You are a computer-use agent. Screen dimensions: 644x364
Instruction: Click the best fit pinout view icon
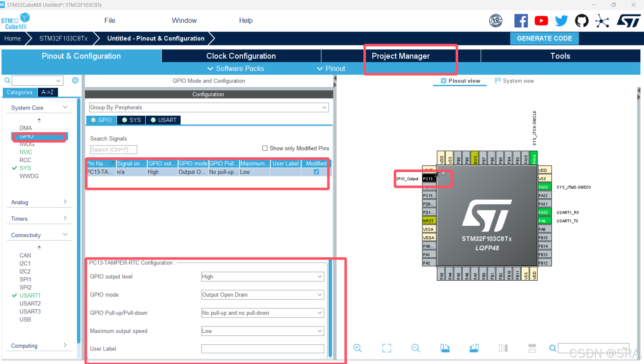tap(387, 348)
